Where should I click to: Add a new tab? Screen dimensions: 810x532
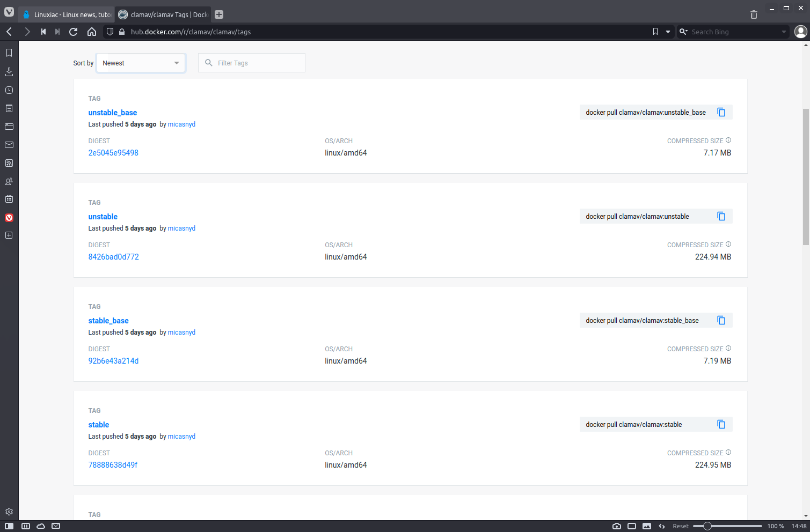pos(219,14)
